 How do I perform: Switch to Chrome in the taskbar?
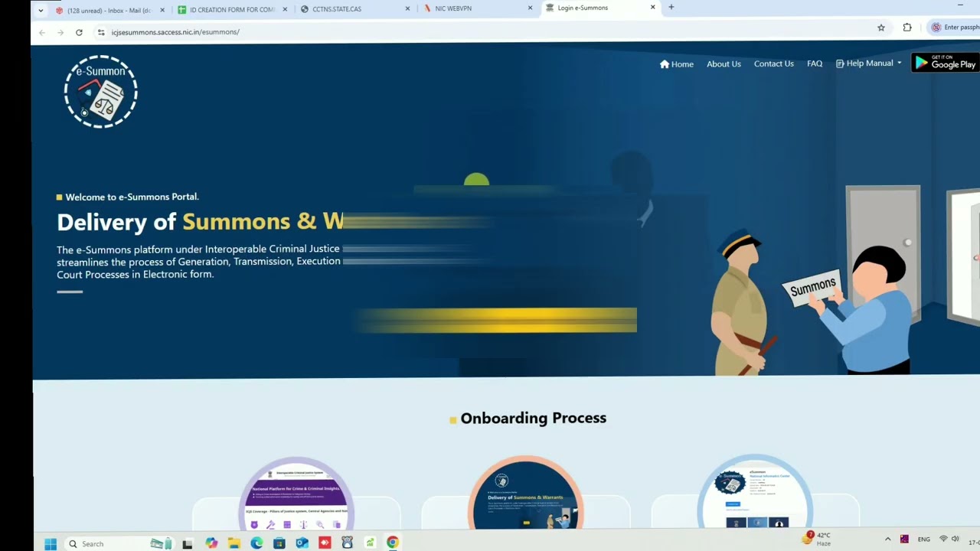(393, 542)
